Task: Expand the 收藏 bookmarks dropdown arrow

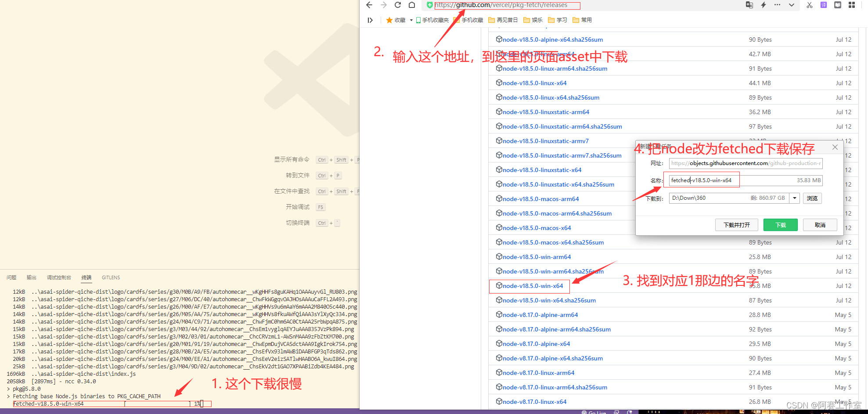Action: 411,20
